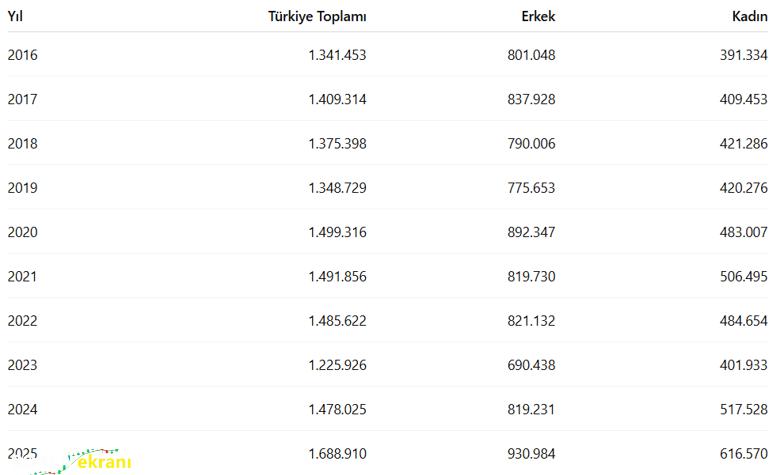Click the 2020 Erkek value 892.347

531,232
